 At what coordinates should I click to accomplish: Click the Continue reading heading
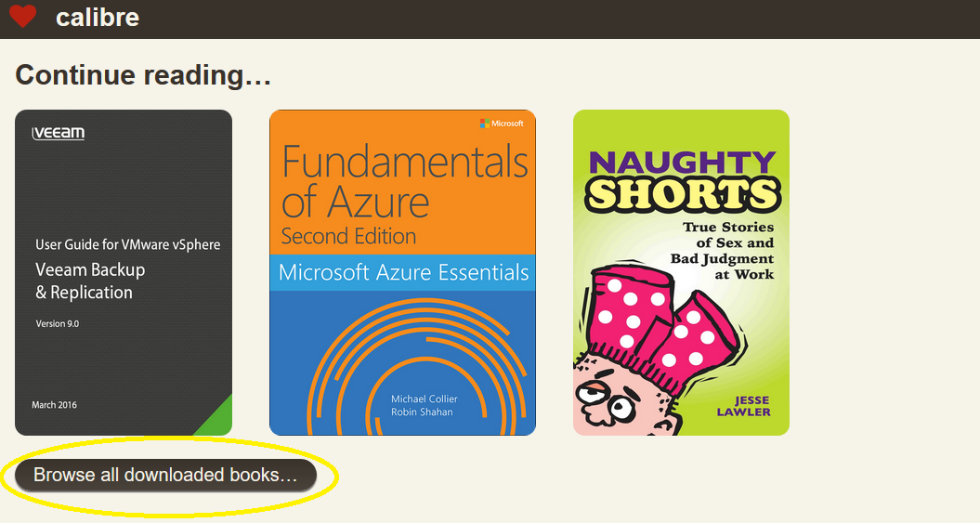click(x=143, y=75)
